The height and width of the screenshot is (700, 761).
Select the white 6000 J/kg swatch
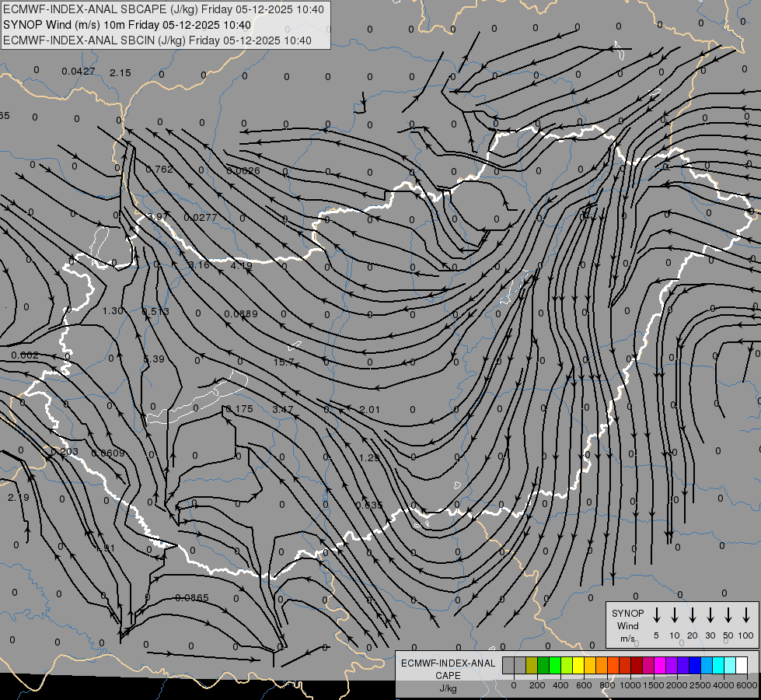(x=742, y=666)
